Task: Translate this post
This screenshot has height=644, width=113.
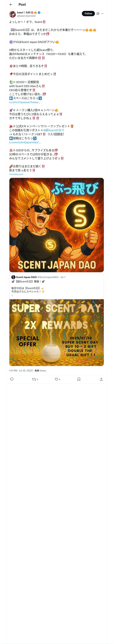Action: [16, 174]
